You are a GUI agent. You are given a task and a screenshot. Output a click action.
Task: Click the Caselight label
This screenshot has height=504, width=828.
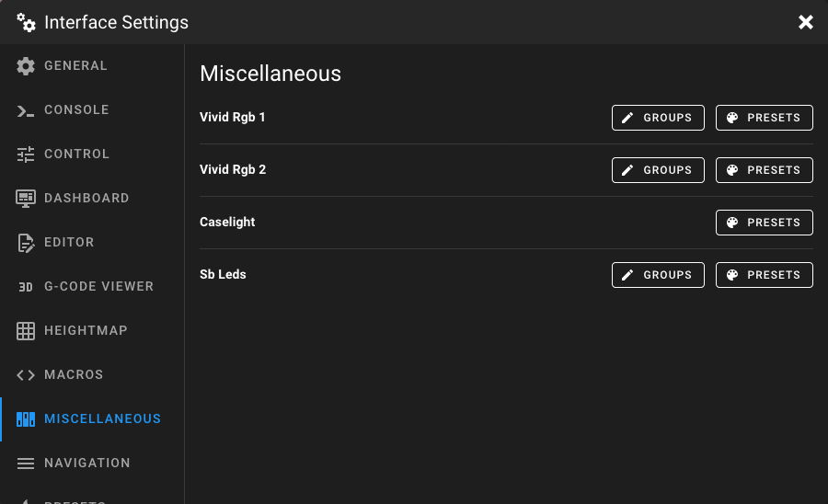227,223
